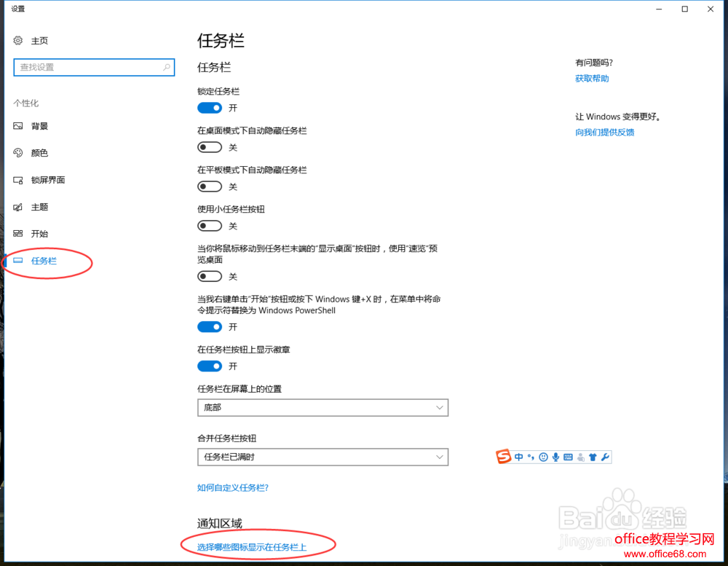Select 锁屏界面 in the sidebar
Image resolution: width=728 pixels, height=566 pixels.
tap(48, 180)
